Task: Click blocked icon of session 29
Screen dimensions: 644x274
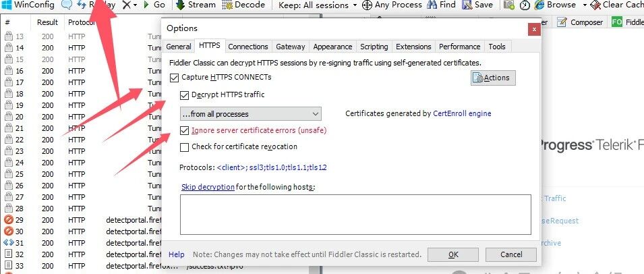Action: (x=8, y=220)
